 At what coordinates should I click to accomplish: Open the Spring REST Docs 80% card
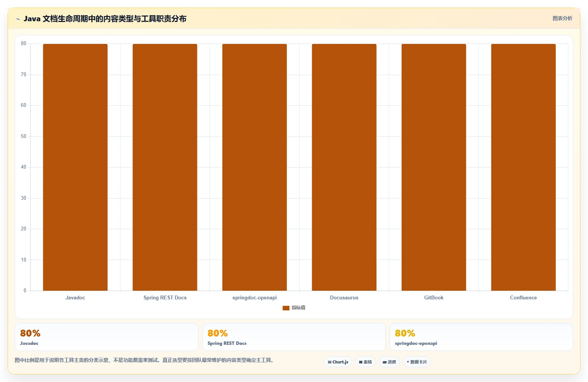click(x=294, y=337)
